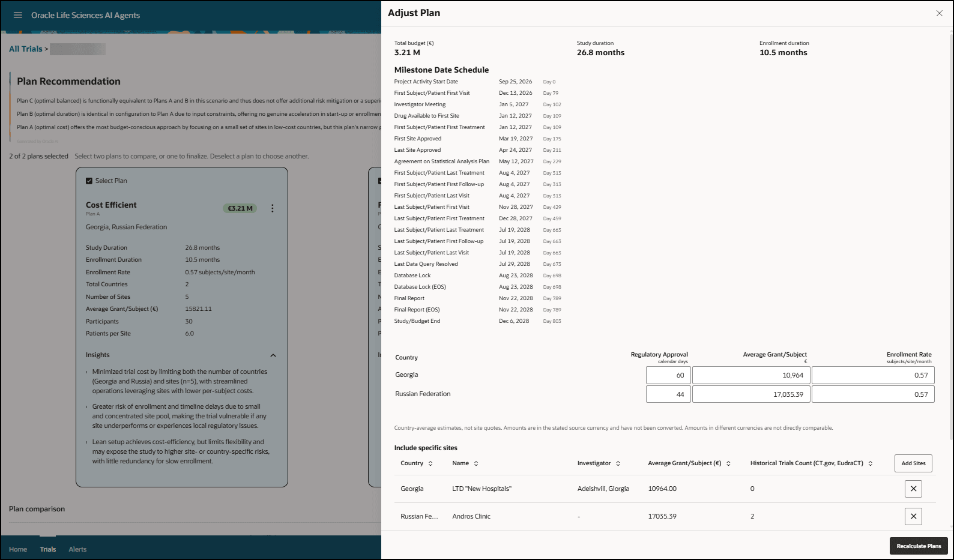Switch to the Trials tab
Image resolution: width=954 pixels, height=560 pixels.
point(48,549)
